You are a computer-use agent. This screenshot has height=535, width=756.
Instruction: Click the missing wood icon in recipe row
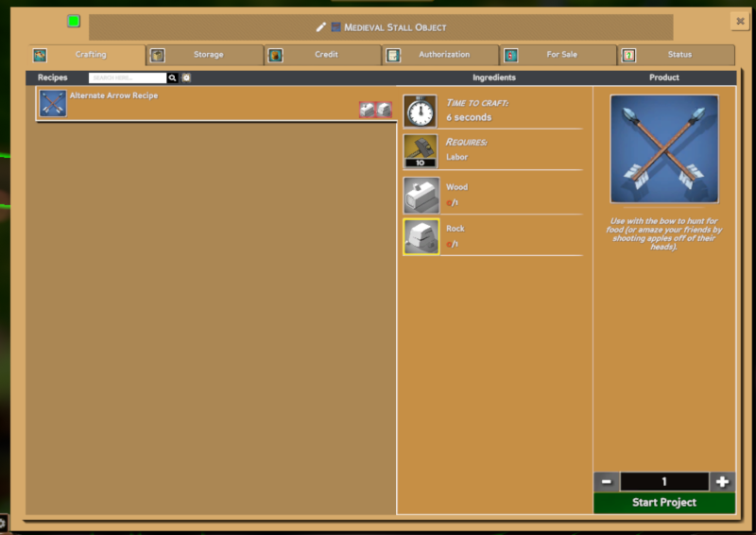pos(367,110)
